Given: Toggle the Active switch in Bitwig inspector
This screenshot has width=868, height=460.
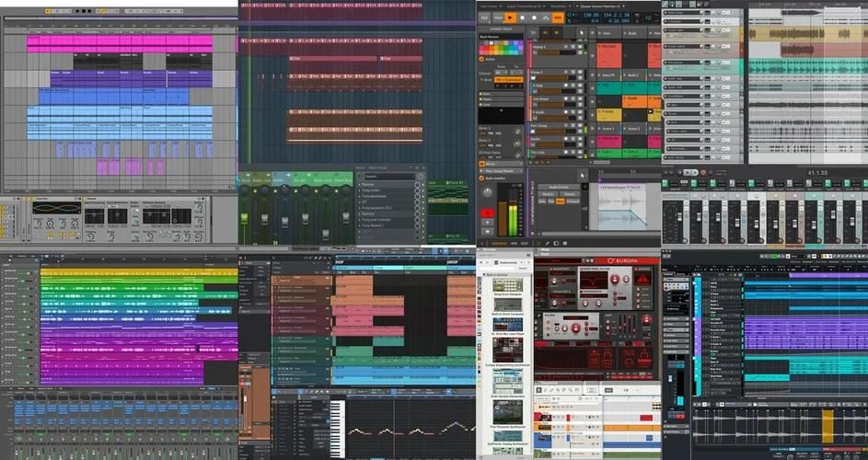Looking at the screenshot, I should (481, 59).
